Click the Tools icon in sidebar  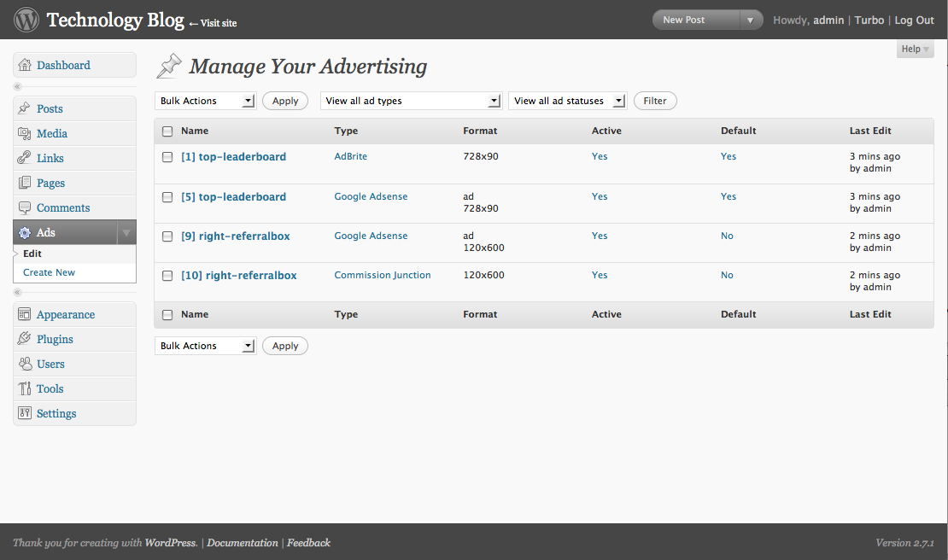pyautogui.click(x=25, y=389)
